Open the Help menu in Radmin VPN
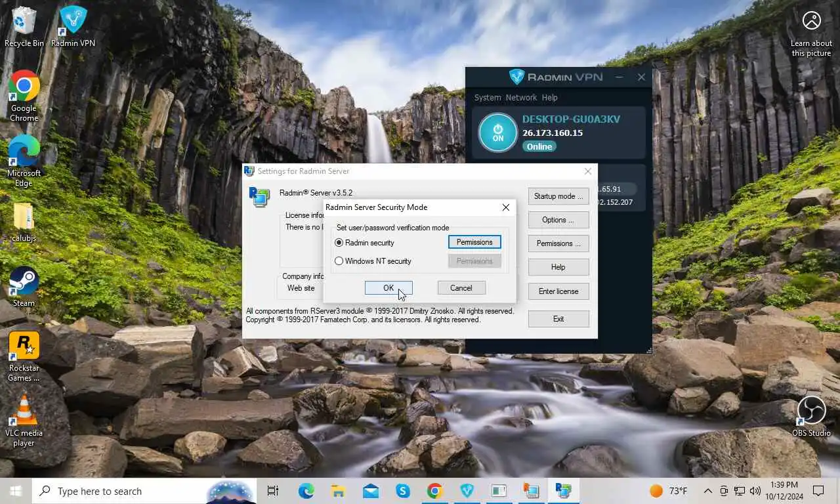Image resolution: width=840 pixels, height=504 pixels. [x=550, y=97]
